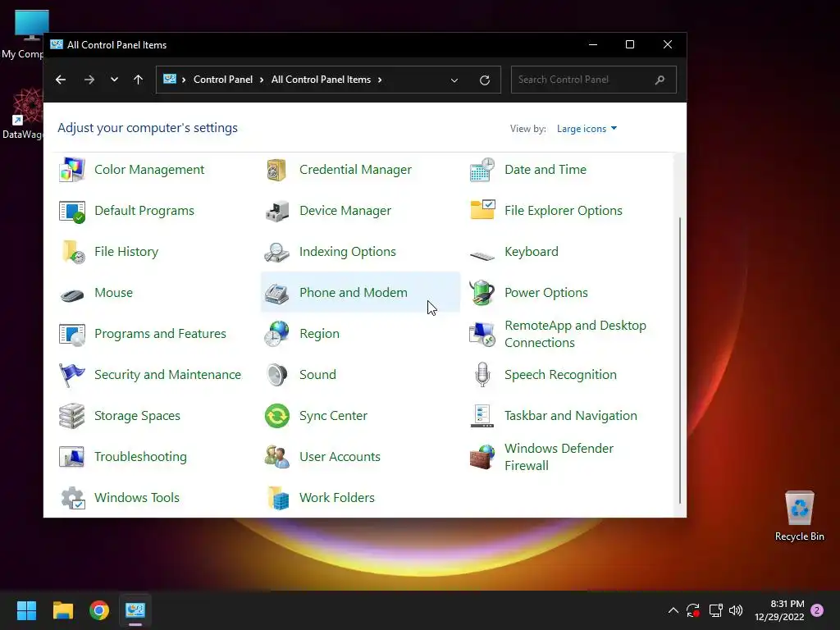Open Troubleshooting link text
Viewport: 840px width, 630px height.
140,456
